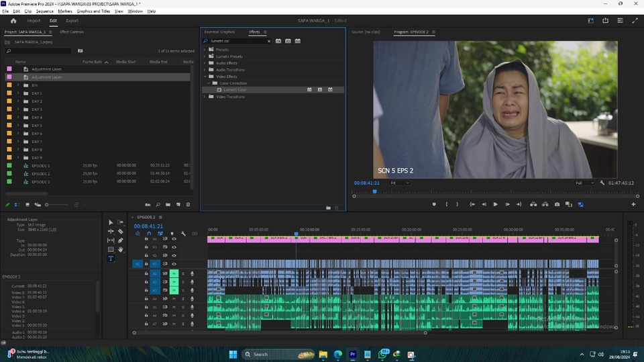Toggle lock on track V3
Screen dimensions: 644x362
(146, 247)
